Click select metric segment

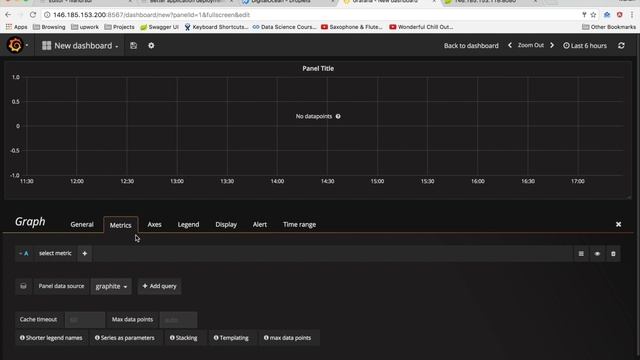coord(55,253)
